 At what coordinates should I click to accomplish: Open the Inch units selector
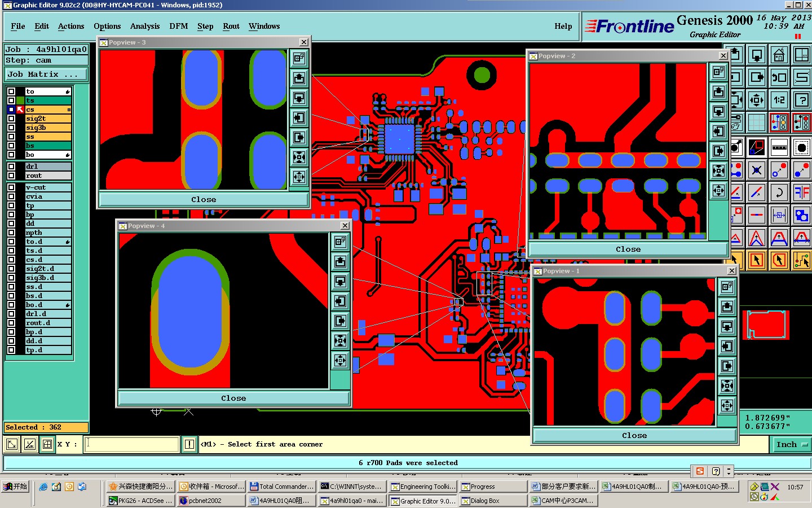click(791, 445)
